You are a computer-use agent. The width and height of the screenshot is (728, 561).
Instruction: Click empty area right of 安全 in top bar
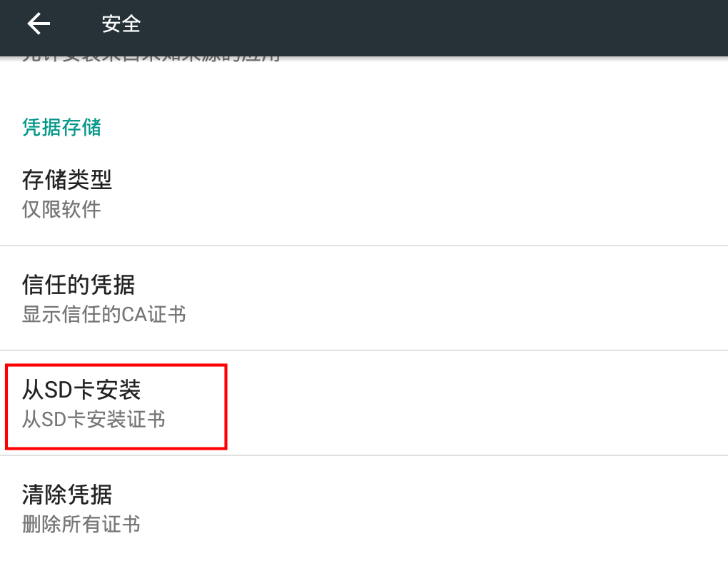(428, 24)
